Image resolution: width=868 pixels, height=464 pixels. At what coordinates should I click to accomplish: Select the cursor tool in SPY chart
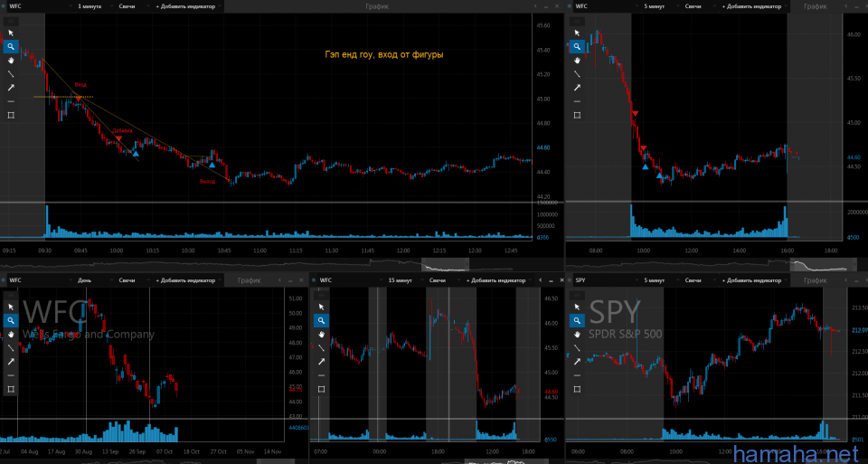point(577,307)
